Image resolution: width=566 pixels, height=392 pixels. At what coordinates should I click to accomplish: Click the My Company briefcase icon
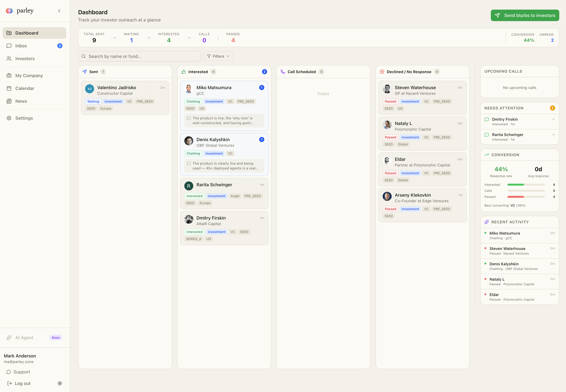[x=9, y=75]
